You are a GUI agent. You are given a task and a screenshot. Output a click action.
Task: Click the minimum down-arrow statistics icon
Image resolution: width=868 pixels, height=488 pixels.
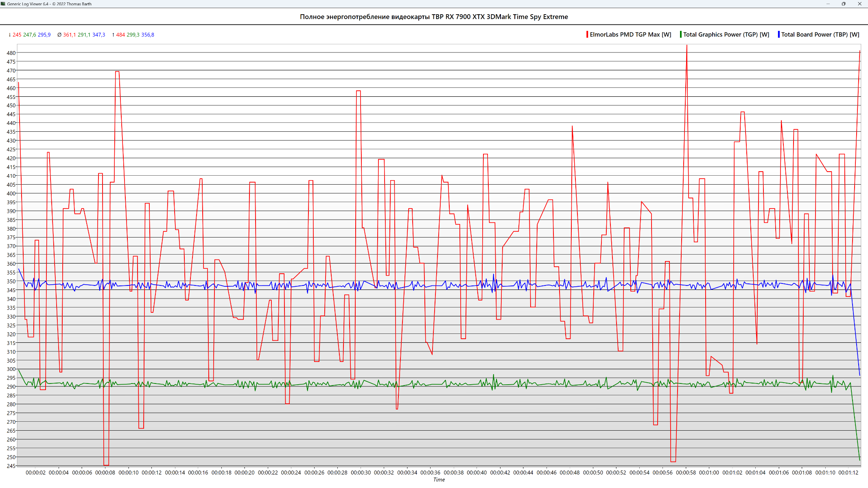9,35
